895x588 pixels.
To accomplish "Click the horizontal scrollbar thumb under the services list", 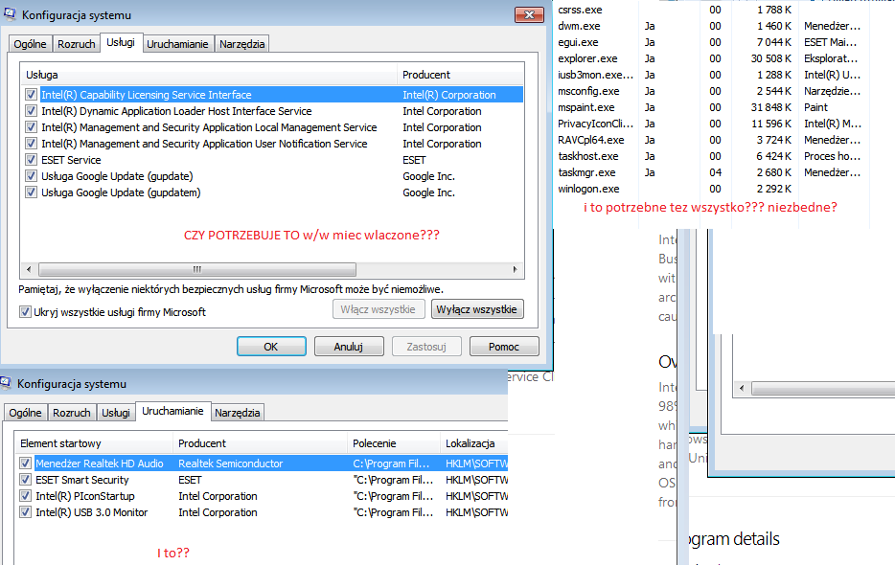I will (197, 269).
